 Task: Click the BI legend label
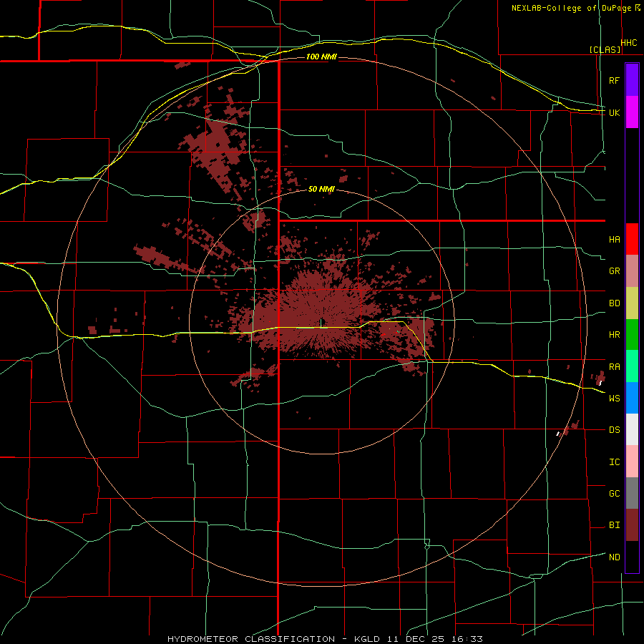(614, 525)
